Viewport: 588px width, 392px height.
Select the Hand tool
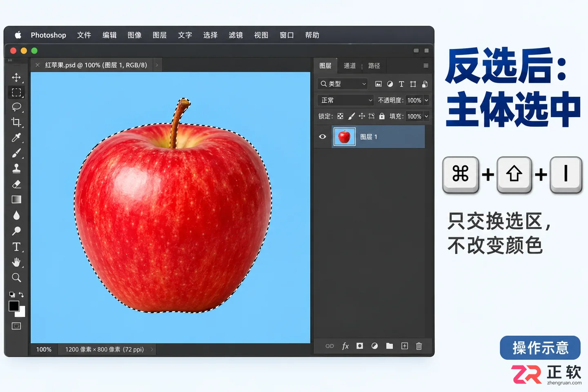click(x=16, y=262)
